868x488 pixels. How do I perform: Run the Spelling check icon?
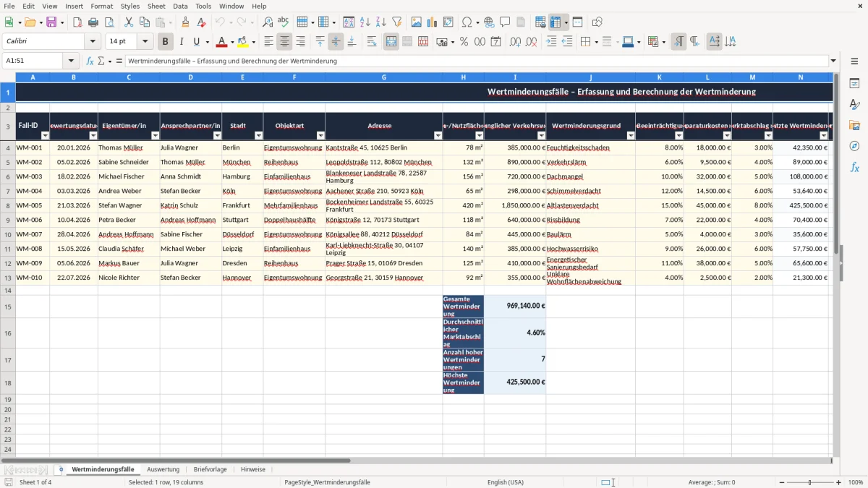(284, 22)
